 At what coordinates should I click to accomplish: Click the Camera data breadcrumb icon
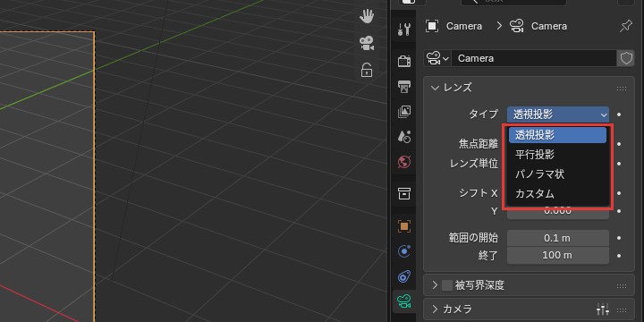(517, 26)
